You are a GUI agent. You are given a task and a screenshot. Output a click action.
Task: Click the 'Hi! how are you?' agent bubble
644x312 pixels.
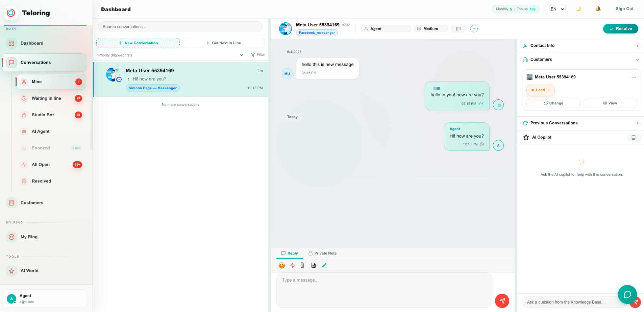click(467, 137)
